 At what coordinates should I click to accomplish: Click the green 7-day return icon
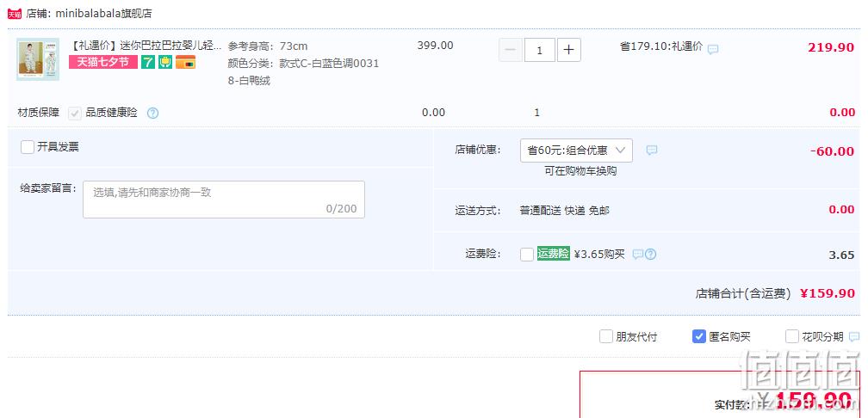click(x=148, y=62)
